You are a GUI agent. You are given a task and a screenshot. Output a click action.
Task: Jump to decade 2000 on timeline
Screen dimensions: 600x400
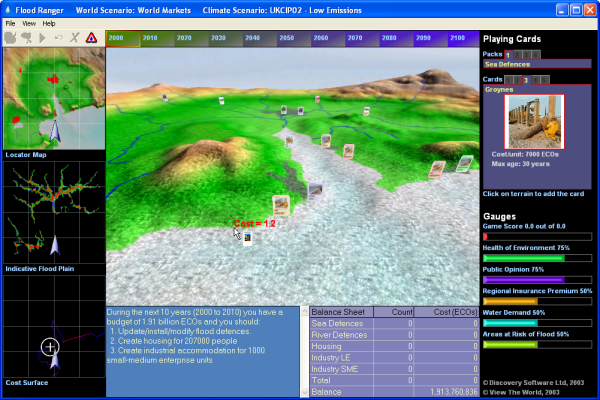[x=123, y=39]
